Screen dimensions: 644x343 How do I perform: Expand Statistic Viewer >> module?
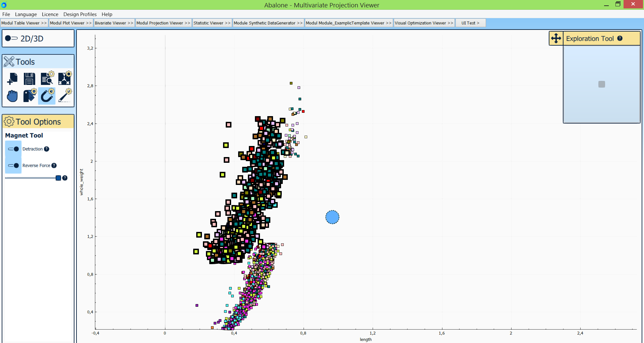click(212, 23)
